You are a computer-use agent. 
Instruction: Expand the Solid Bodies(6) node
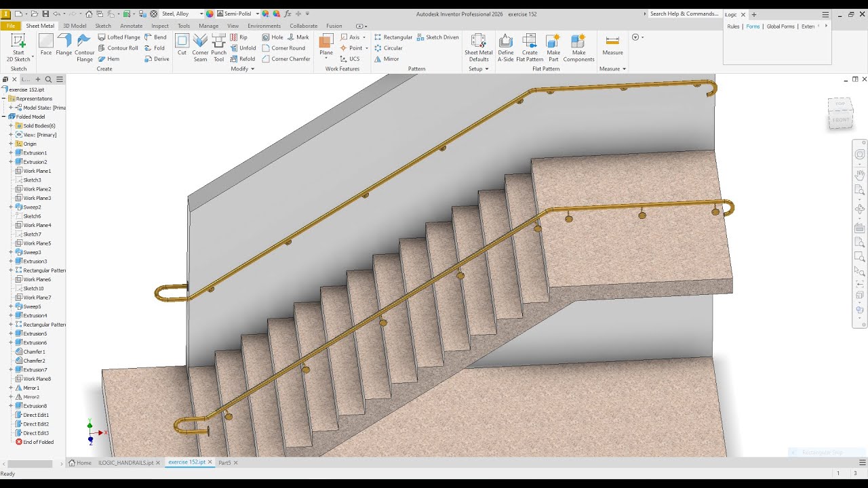[11, 125]
